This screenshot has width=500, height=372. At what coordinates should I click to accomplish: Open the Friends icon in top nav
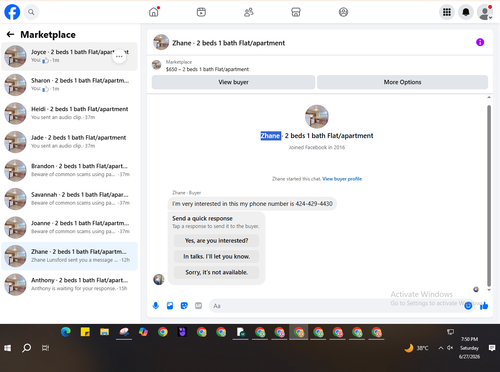pyautogui.click(x=249, y=12)
